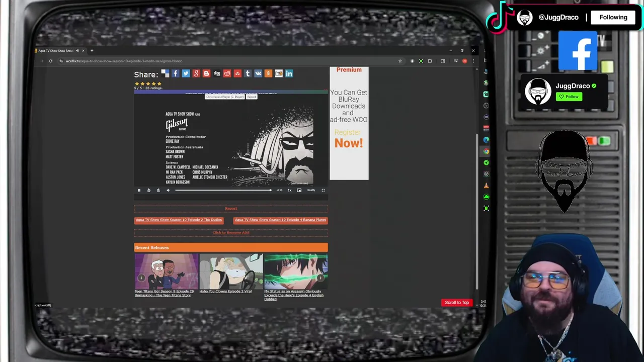
Task: Skip the video forward ten seconds
Action: (x=158, y=190)
